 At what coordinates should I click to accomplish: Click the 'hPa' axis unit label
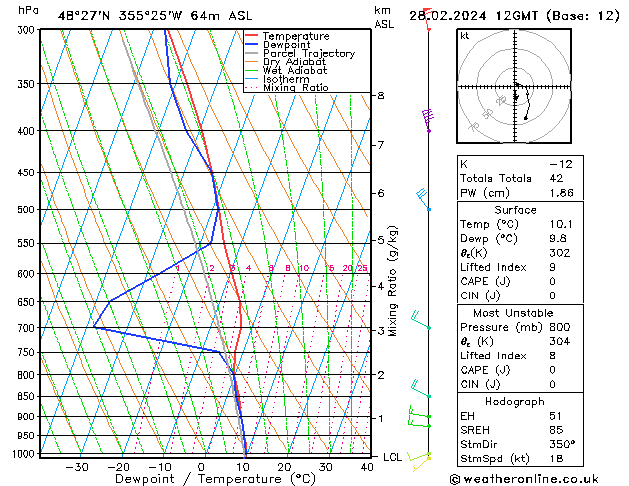[x=28, y=10]
